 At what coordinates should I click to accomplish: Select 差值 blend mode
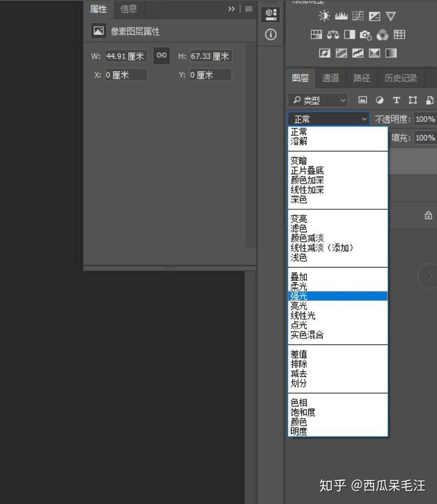click(338, 354)
